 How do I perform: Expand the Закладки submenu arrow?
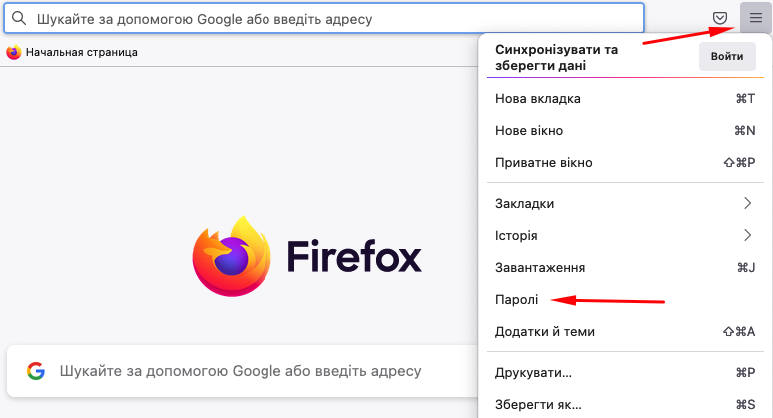747,204
